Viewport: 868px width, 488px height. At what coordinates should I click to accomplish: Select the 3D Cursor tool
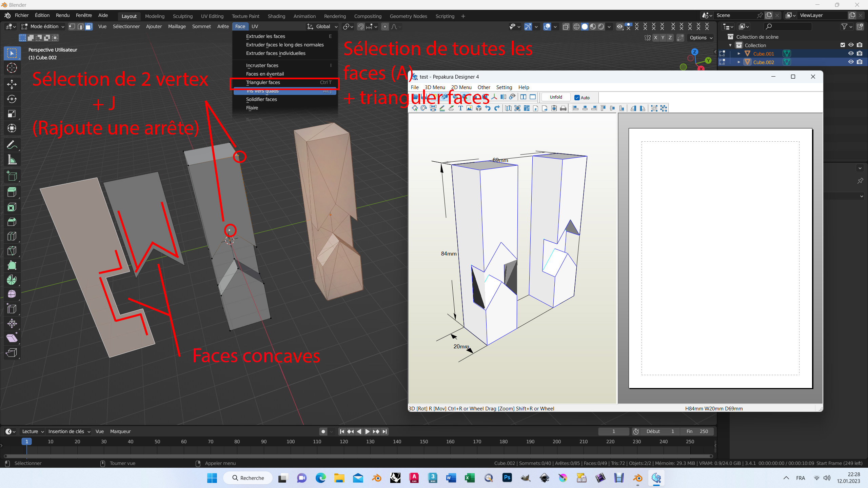[12, 68]
